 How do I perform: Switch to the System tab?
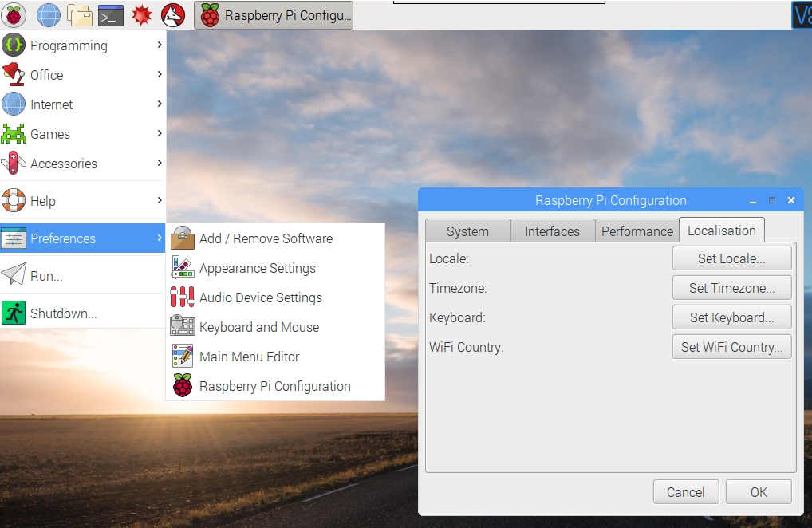coord(467,231)
